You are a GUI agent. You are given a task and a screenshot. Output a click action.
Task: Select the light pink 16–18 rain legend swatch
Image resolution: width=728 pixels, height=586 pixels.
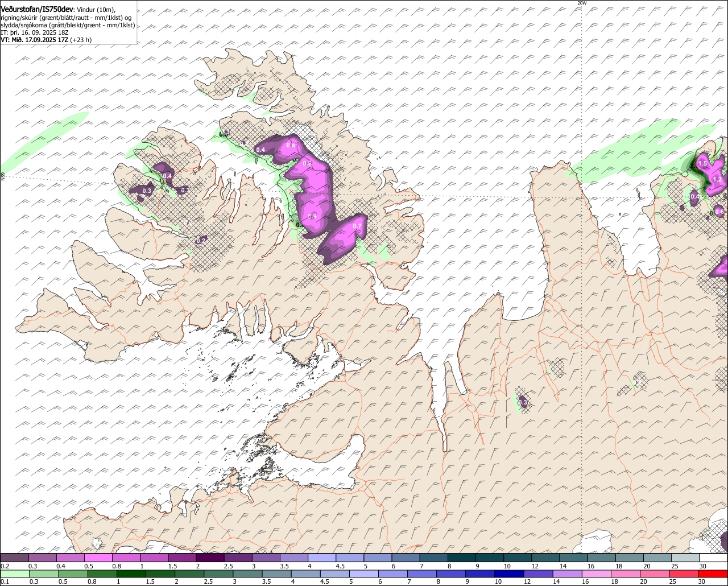[597, 573]
